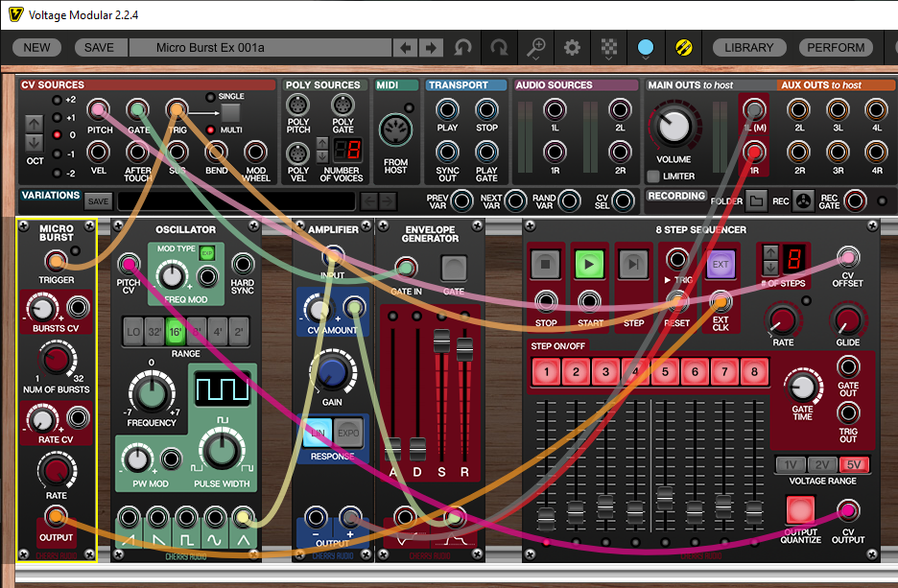Select the 1V voltage range

click(791, 464)
